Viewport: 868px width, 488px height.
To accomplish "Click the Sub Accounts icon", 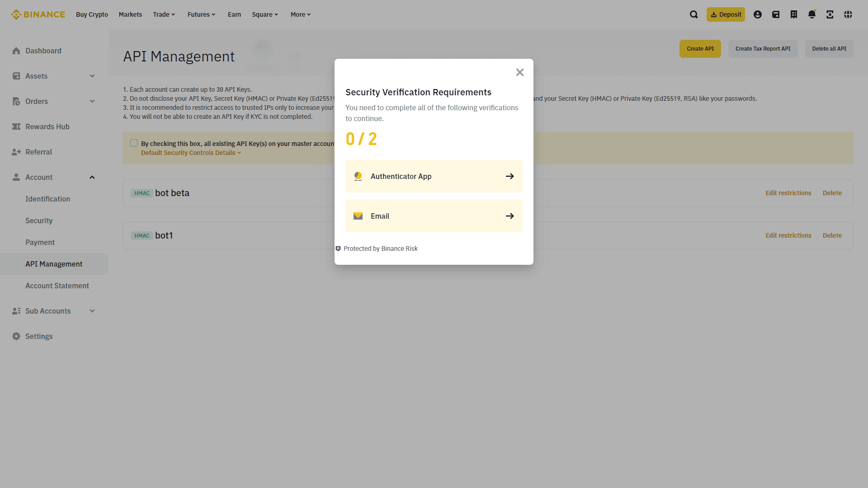I will pyautogui.click(x=16, y=311).
